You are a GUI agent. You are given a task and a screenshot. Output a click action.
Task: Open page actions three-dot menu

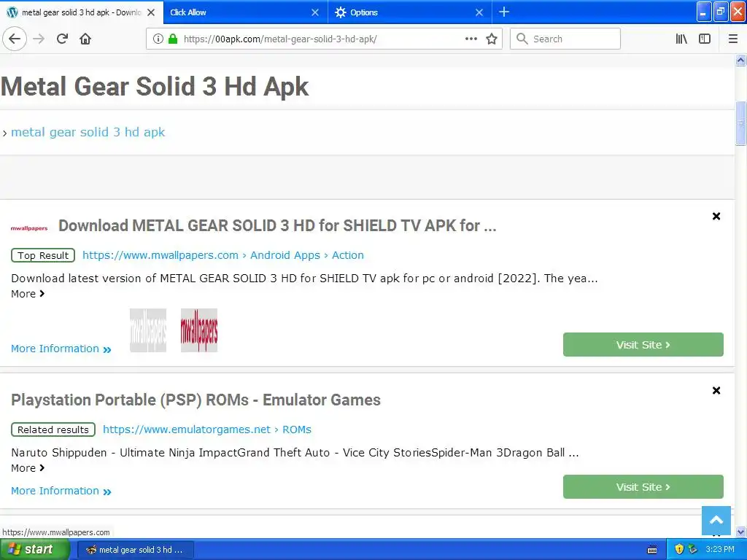[x=471, y=39]
